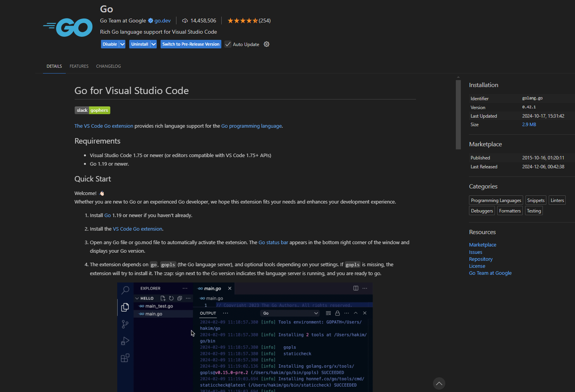This screenshot has width=575, height=392.
Task: Click 'VS Code Go extension' link in step 2
Action: click(x=137, y=229)
